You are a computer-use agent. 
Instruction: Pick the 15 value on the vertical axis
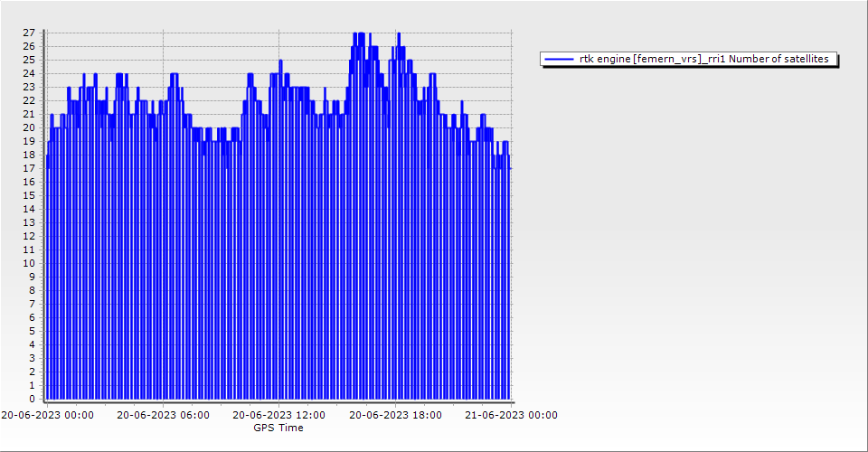[x=29, y=195]
